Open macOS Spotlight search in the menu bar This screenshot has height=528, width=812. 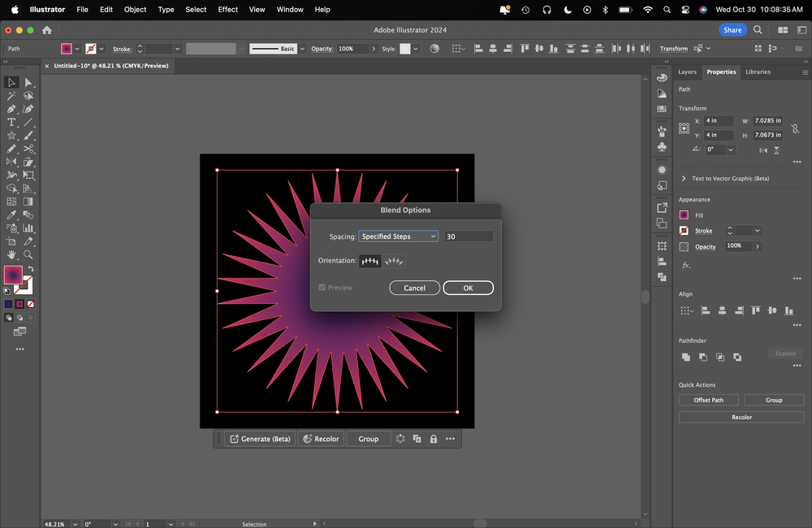pos(666,10)
